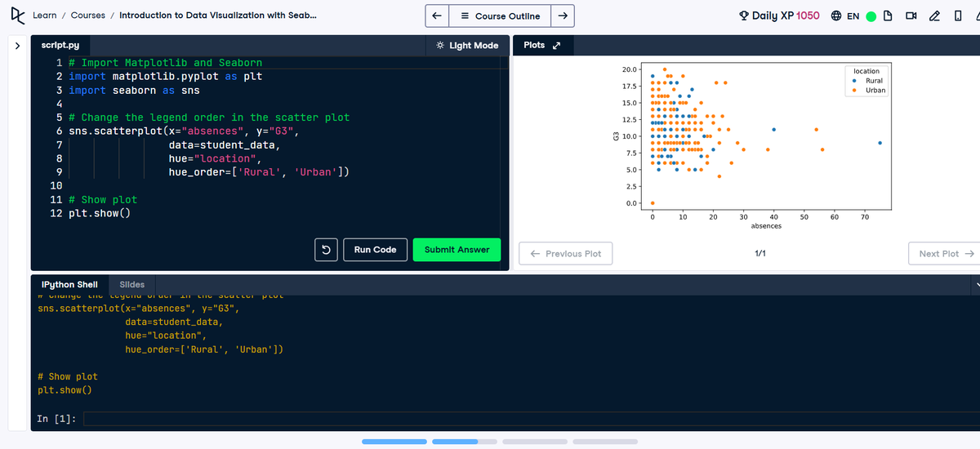Click the Urban legend entry in plot
The height and width of the screenshot is (449, 980).
(868, 91)
